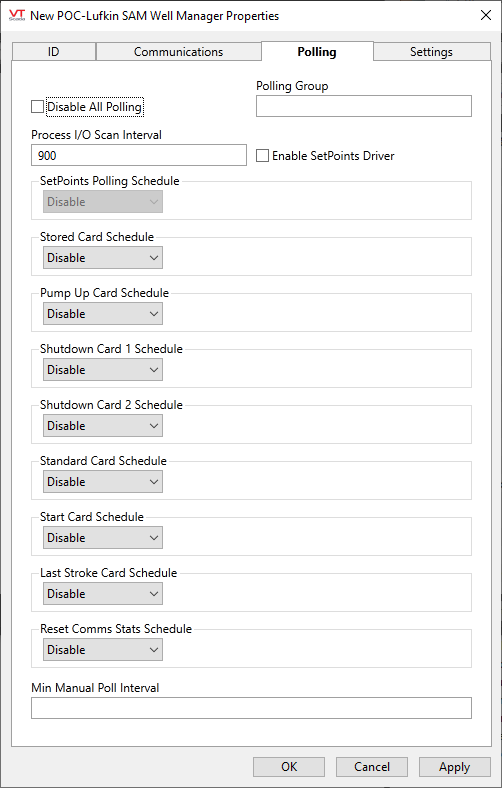Screen dimensions: 502x788
Task: Expand Last Stroke Card Schedule dropdown
Action: 103,594
